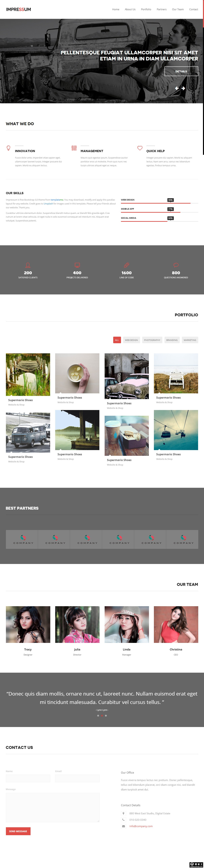Screen dimensions: 204x868
Task: Select the first testimonial dot
Action: [98, 716]
